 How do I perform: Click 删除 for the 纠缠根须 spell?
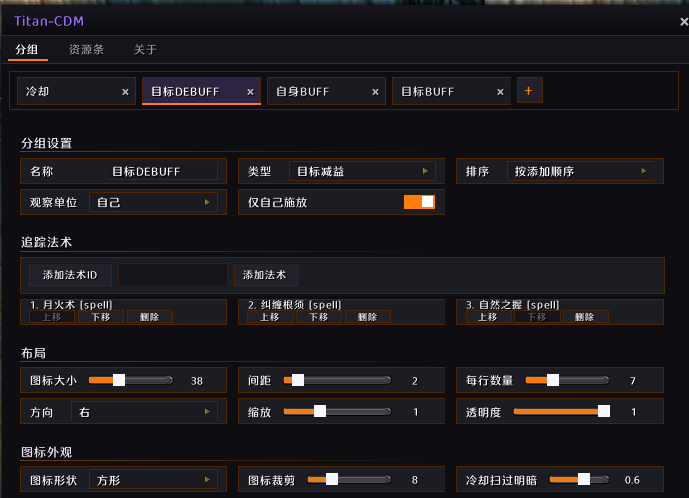[367, 317]
